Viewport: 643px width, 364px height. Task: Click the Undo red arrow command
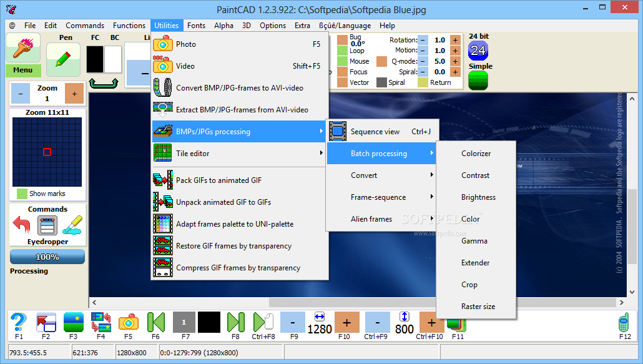21,226
